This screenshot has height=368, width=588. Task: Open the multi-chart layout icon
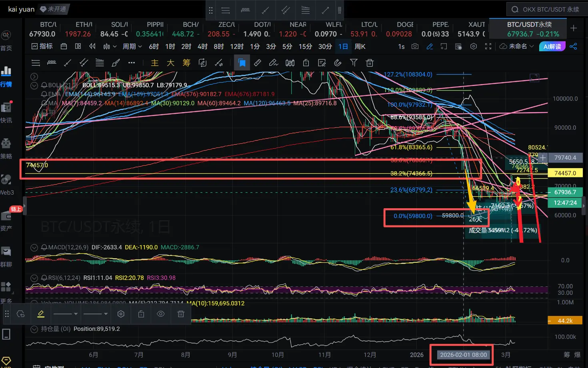click(78, 46)
